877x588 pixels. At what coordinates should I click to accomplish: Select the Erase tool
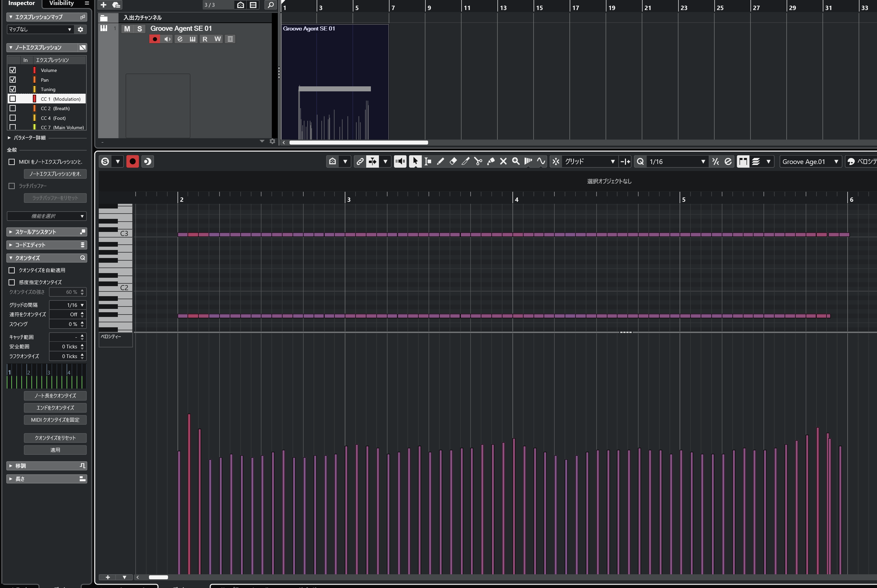click(453, 162)
